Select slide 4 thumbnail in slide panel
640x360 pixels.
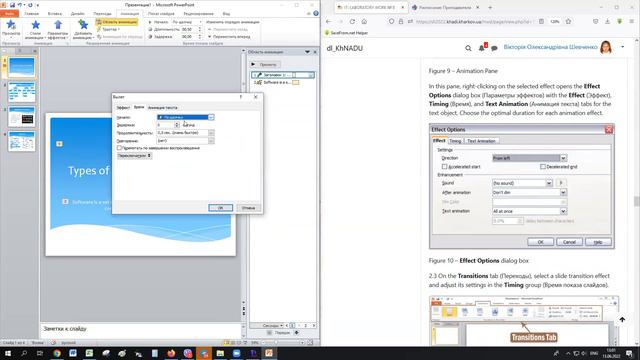coord(22,141)
